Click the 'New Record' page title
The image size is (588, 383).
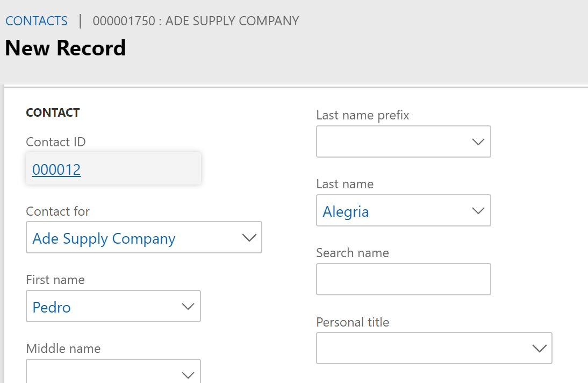(65, 48)
